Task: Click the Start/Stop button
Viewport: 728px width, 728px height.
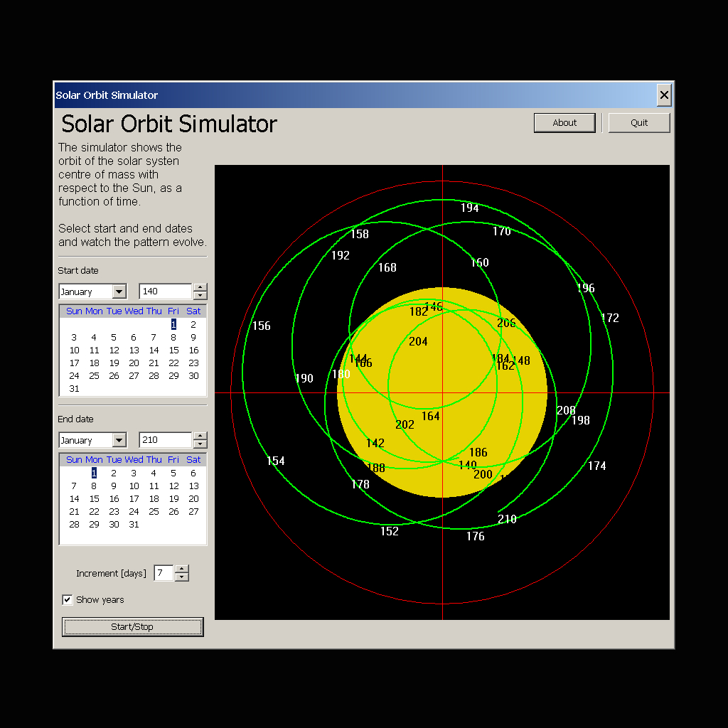Action: 132,627
